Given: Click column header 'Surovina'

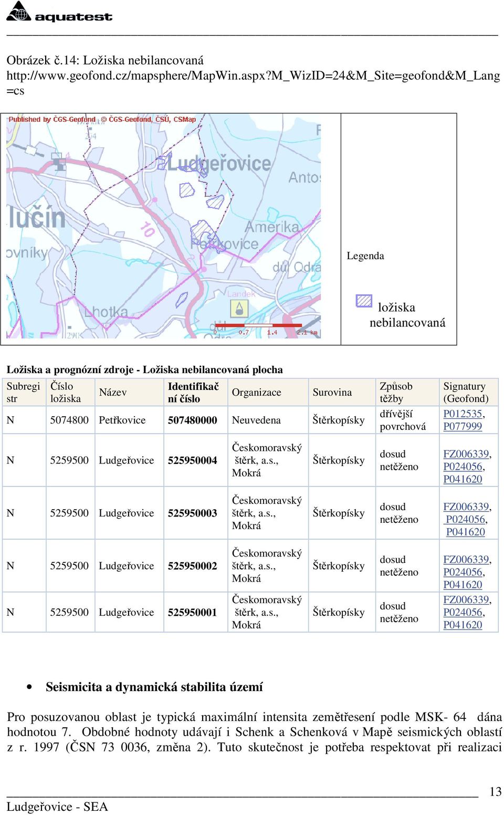Looking at the screenshot, I should [332, 393].
